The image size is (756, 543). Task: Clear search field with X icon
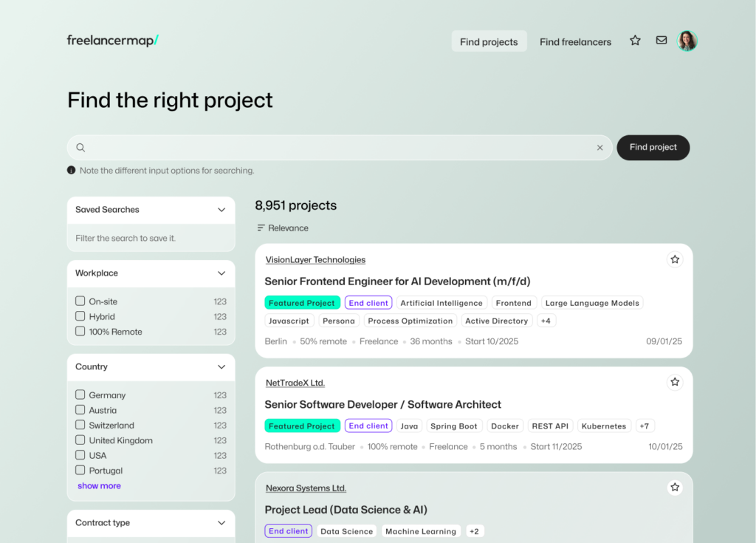click(x=600, y=148)
